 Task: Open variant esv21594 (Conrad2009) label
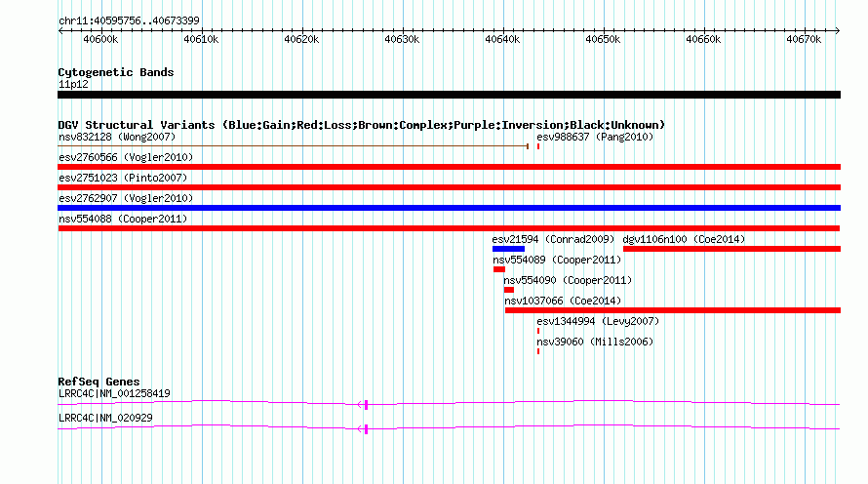tap(553, 239)
